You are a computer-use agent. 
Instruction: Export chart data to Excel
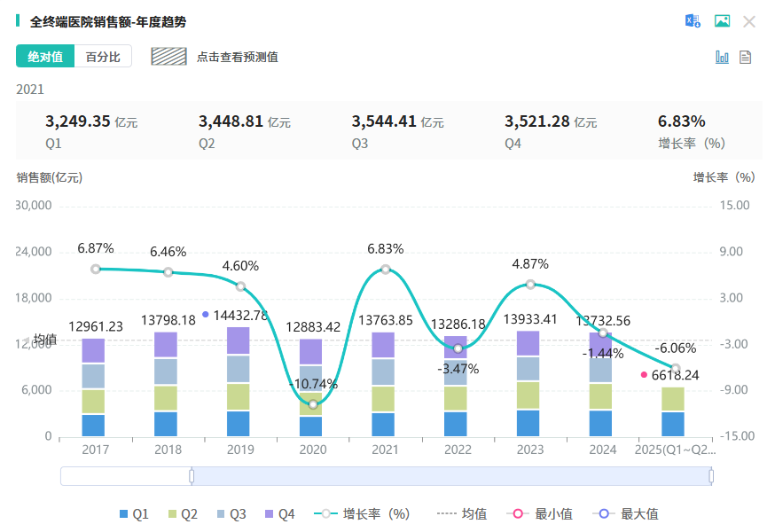(692, 21)
